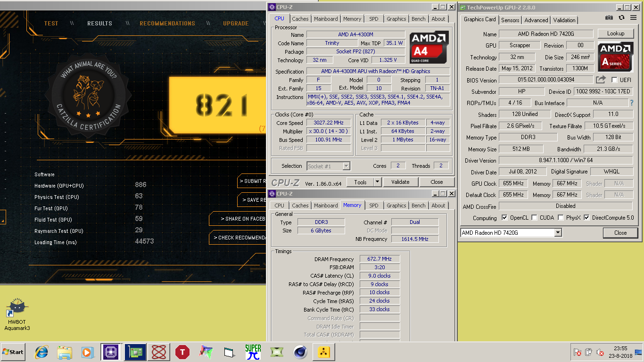Click the power plug tray icon
This screenshot has width=644, height=362.
(x=588, y=352)
